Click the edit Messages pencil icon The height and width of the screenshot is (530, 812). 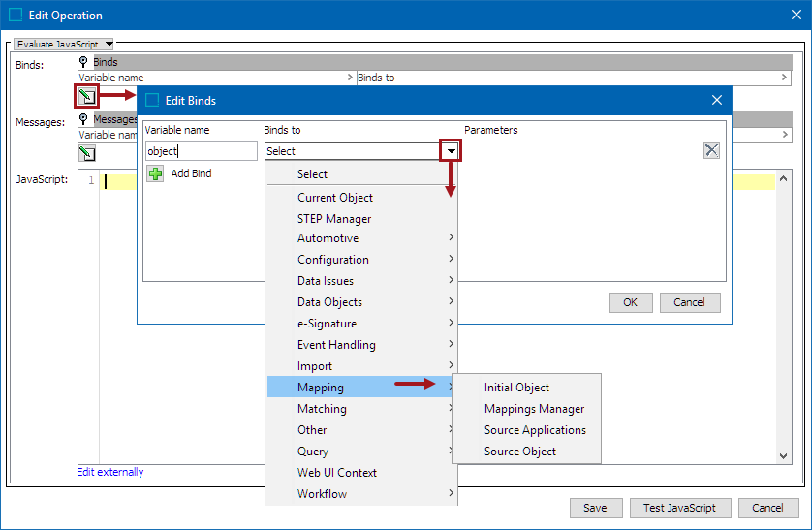pyautogui.click(x=87, y=153)
